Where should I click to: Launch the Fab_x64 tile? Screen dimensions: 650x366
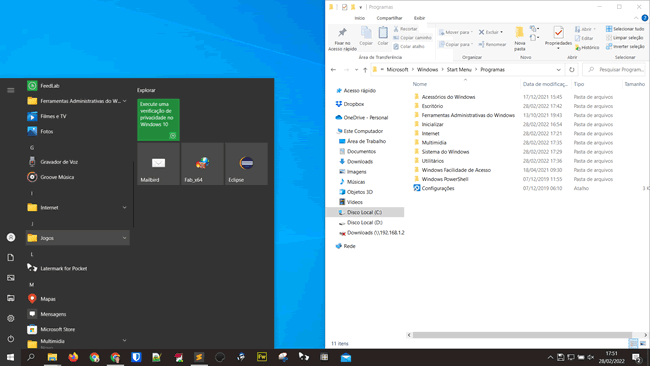point(202,164)
